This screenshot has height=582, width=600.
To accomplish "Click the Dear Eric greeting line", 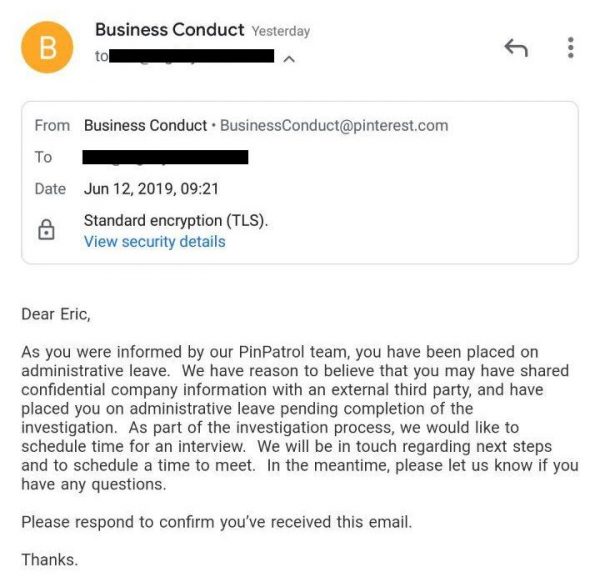I will point(56,314).
